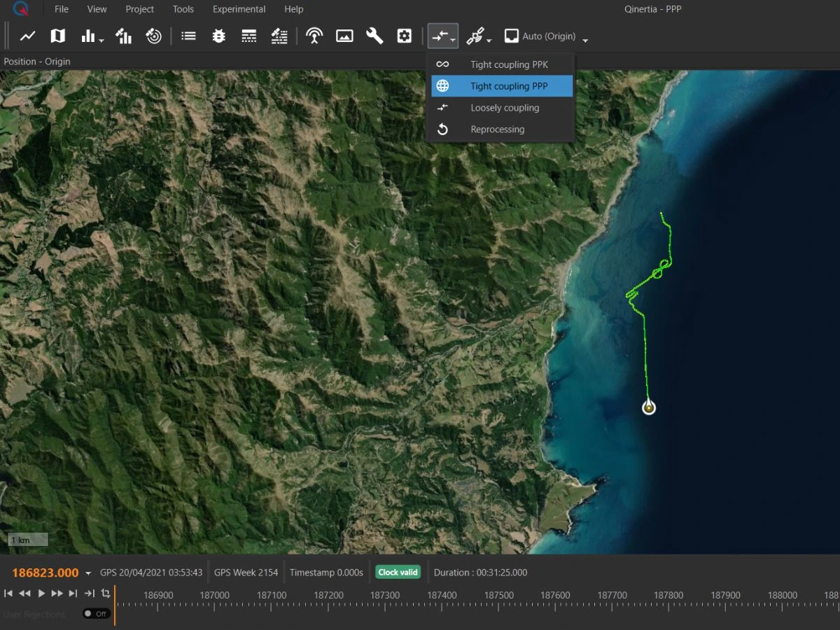Click the current position marker on map

click(649, 407)
